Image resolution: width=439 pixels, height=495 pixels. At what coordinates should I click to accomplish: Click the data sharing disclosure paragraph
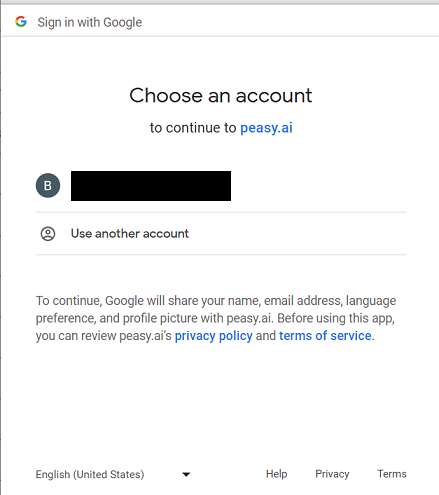(216, 318)
